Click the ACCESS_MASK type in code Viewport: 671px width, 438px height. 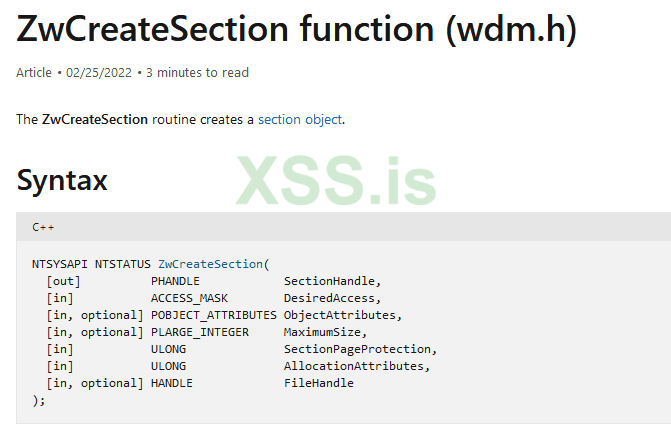coord(189,298)
